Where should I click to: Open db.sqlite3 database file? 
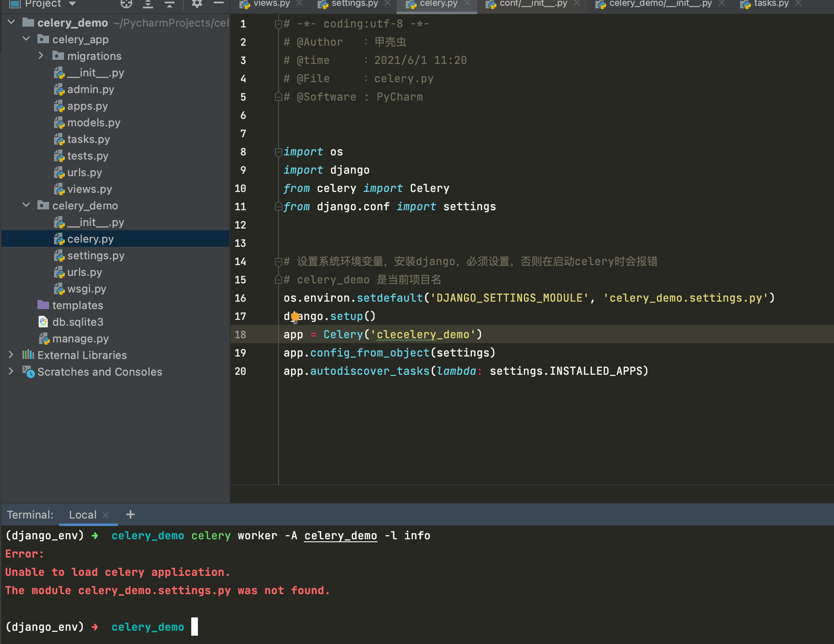pos(77,322)
